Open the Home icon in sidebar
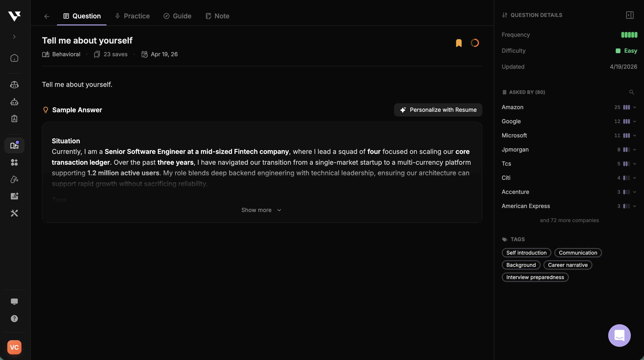 (x=14, y=58)
